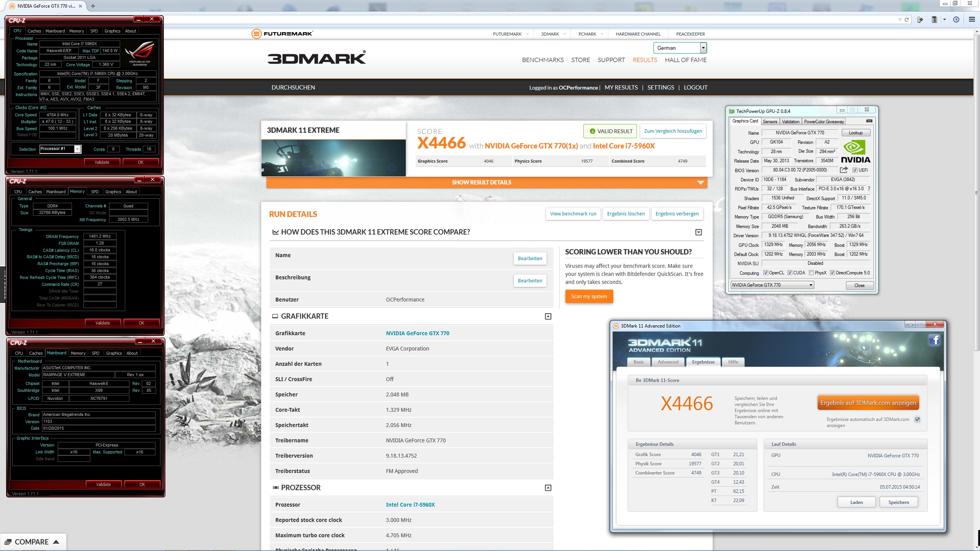Expand Show Result Details bar
This screenshot has height=551, width=980.
click(487, 183)
